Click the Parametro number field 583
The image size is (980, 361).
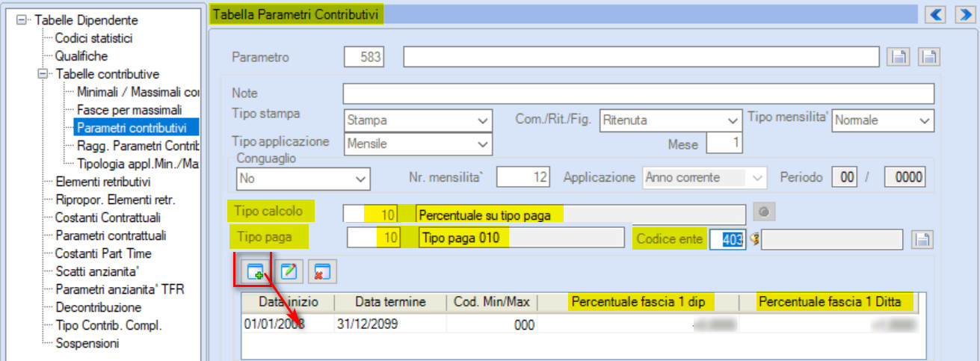(x=364, y=57)
